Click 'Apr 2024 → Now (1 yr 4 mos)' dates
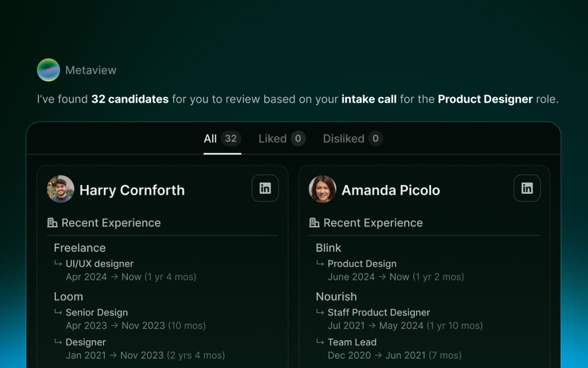This screenshot has width=588, height=368. tap(131, 277)
